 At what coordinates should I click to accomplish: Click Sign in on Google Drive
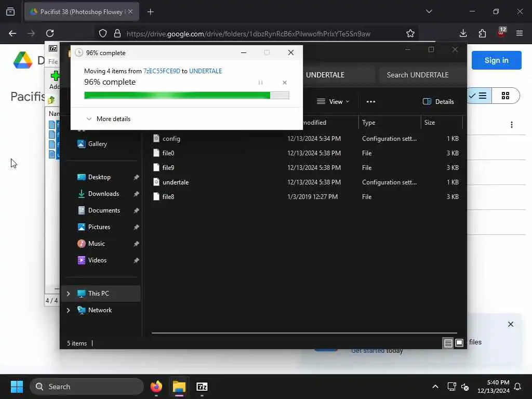[x=496, y=60]
